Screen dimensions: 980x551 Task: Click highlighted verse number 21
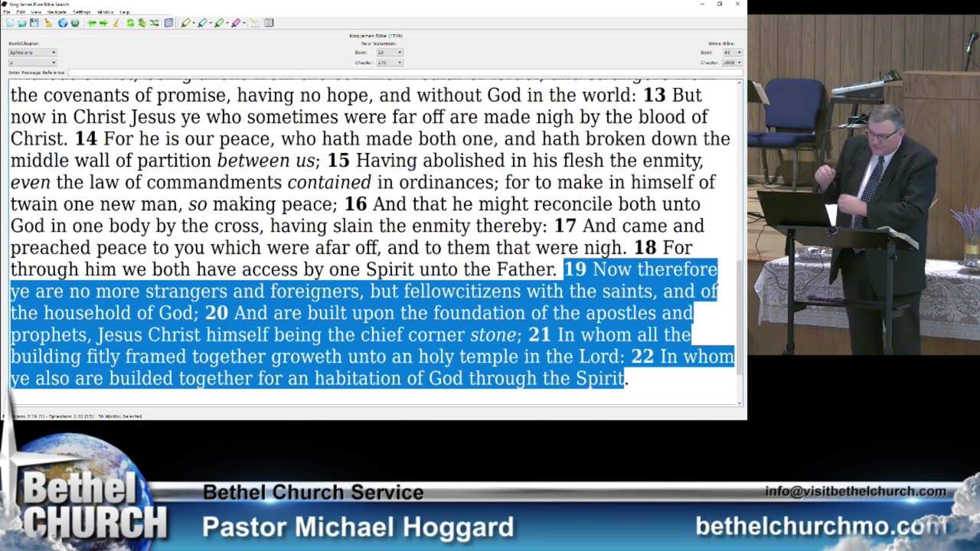pos(540,335)
